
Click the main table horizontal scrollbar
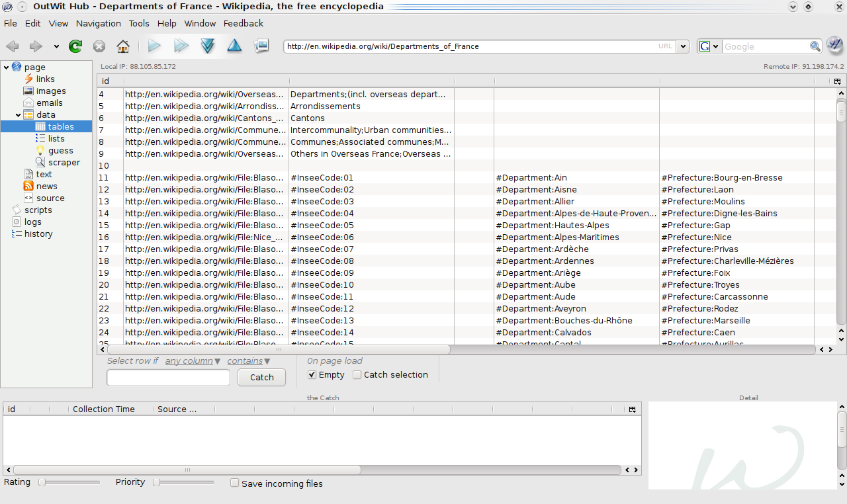279,349
